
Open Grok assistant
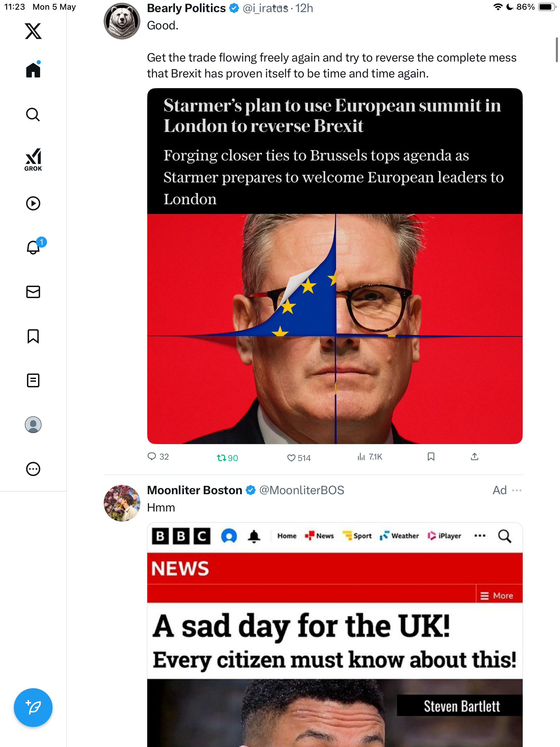(33, 159)
